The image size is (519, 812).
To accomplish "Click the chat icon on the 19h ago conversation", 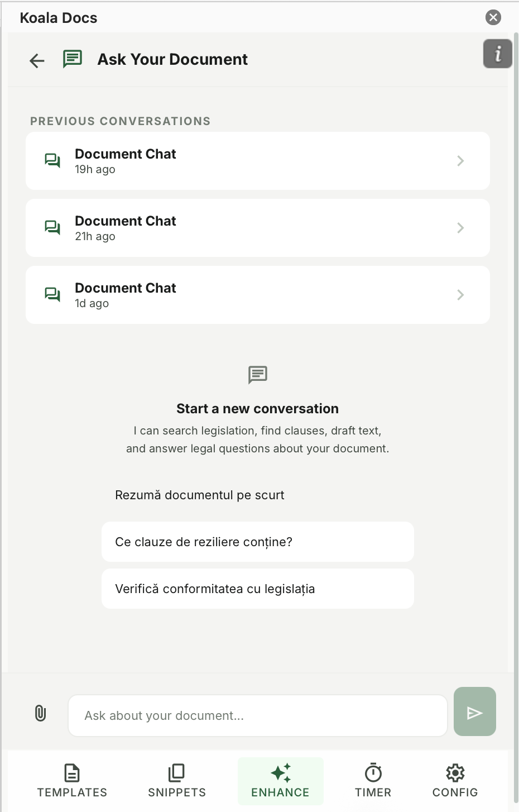I will 52,160.
